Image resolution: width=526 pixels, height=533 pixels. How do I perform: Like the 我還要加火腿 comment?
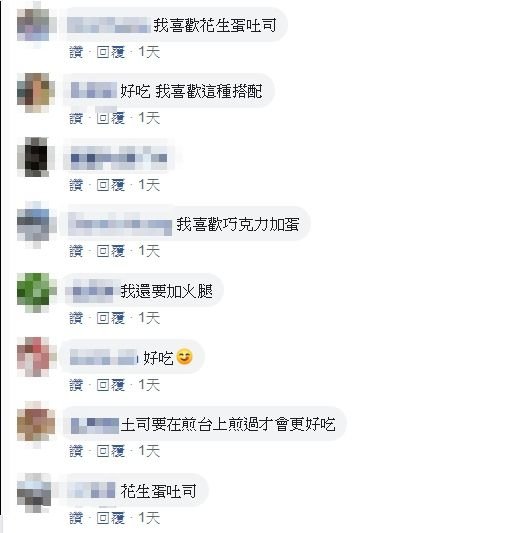(x=76, y=318)
